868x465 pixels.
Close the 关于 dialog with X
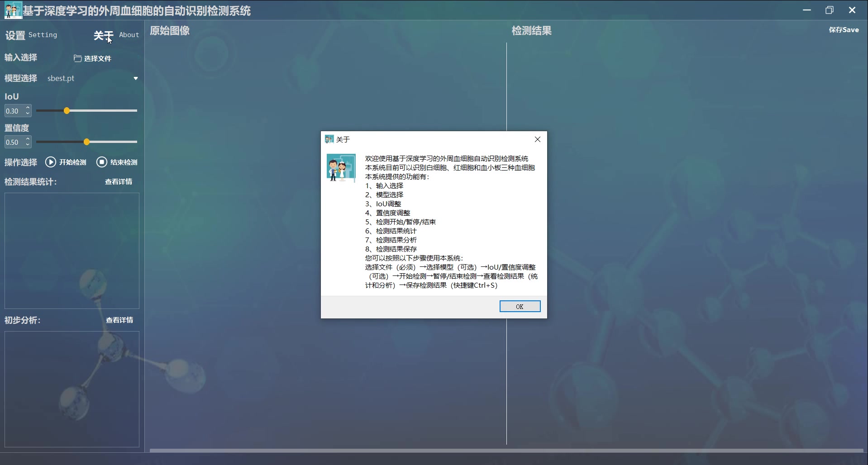click(537, 139)
